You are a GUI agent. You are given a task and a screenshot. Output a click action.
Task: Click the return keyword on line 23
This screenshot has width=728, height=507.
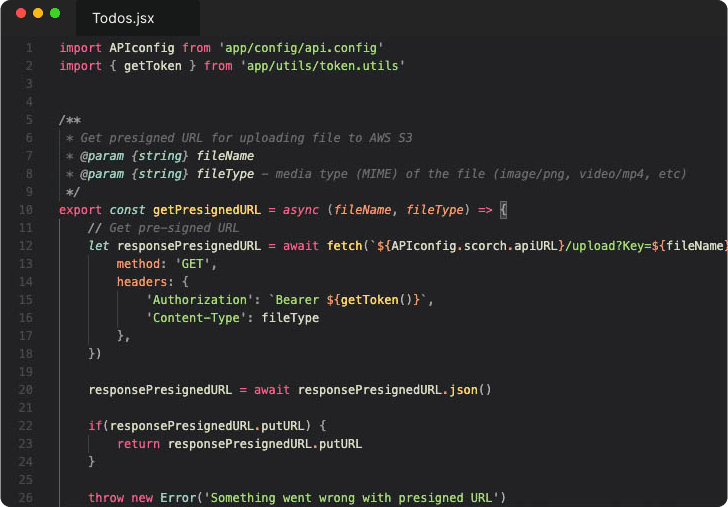point(138,444)
